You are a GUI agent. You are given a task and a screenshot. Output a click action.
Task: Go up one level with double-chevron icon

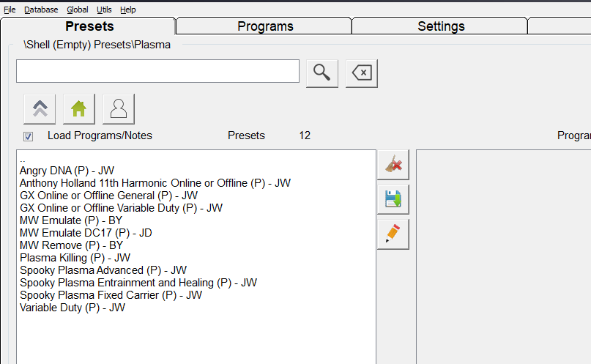pos(40,109)
